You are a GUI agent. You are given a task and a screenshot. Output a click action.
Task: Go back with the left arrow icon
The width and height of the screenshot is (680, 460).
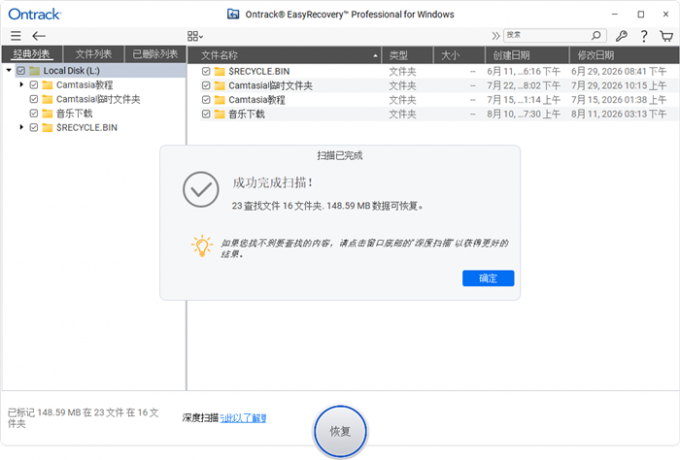[39, 36]
